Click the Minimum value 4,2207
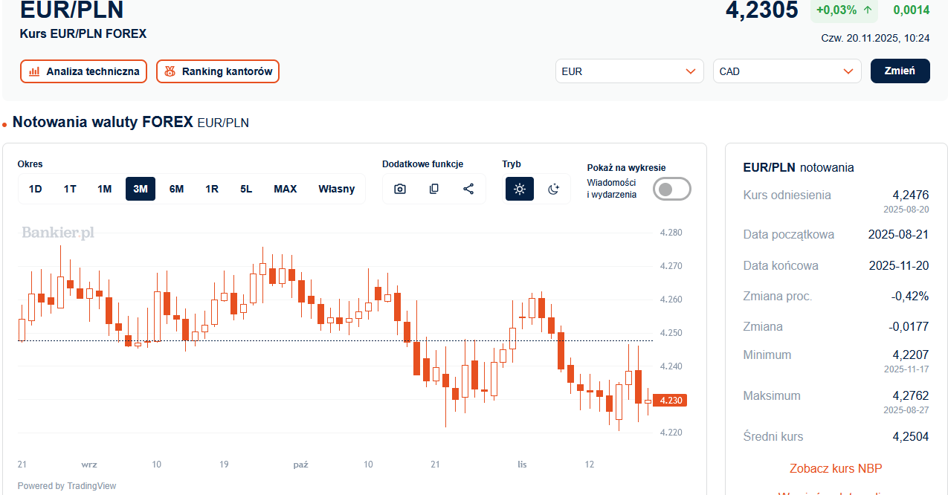 911,355
